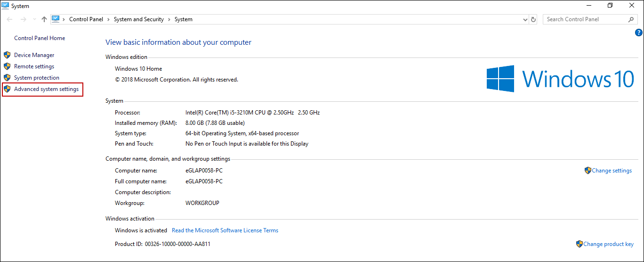Click the computer icon in address bar
Viewport: 644px width, 262px height.
[x=56, y=19]
